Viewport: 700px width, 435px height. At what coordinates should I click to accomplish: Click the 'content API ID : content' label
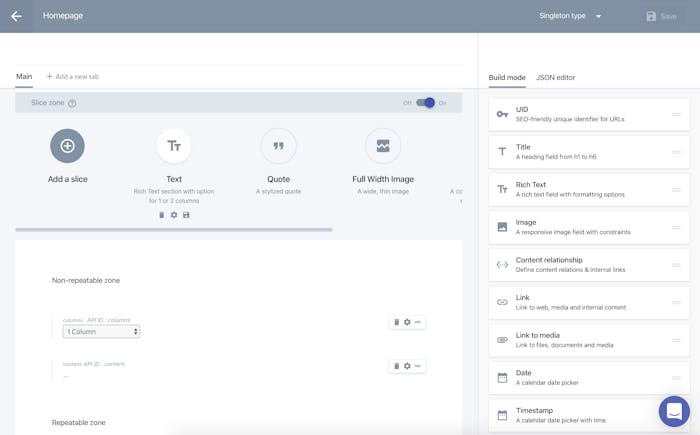tap(94, 364)
